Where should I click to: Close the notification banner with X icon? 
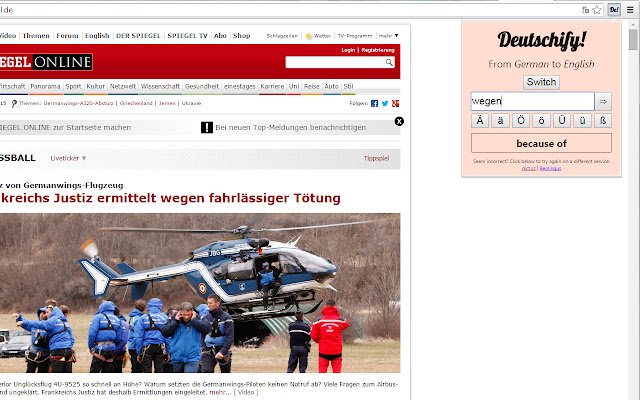(399, 121)
